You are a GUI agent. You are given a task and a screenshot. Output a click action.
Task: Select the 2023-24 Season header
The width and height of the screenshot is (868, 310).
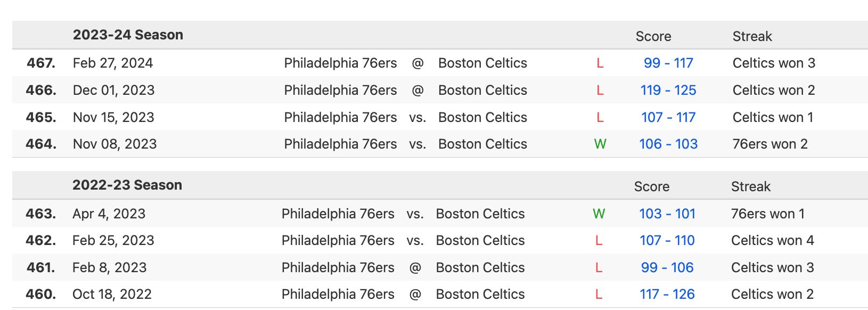coord(128,35)
